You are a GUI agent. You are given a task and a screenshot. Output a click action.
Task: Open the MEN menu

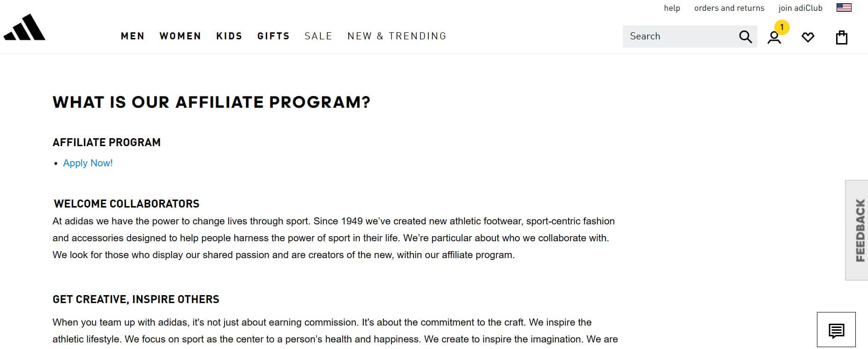coord(133,36)
